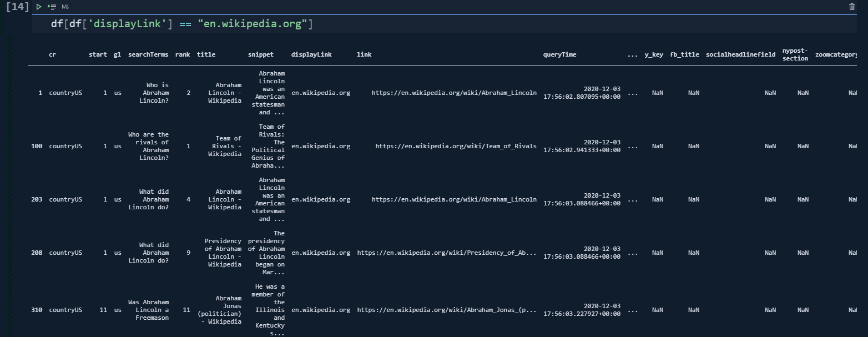Click the 'displayLink' column header
Image resolution: width=868 pixels, height=337 pixels.
311,55
